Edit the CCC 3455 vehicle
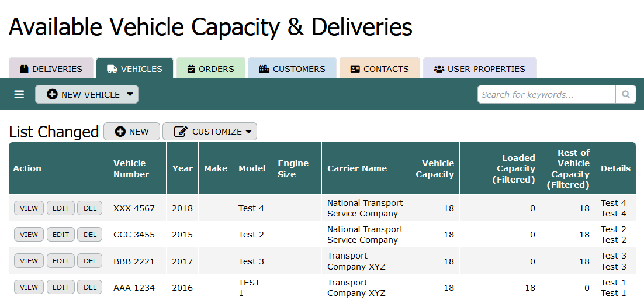Viewport: 644px width, 303px height. click(61, 235)
